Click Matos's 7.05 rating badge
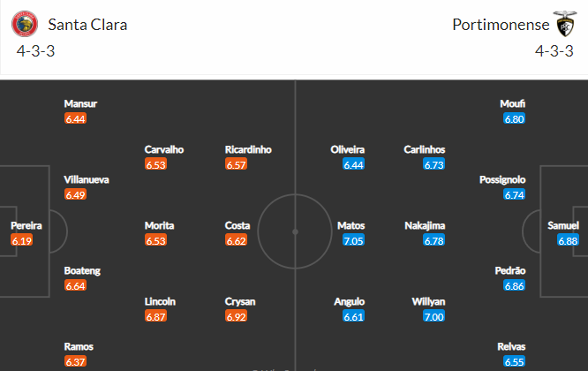 point(351,240)
